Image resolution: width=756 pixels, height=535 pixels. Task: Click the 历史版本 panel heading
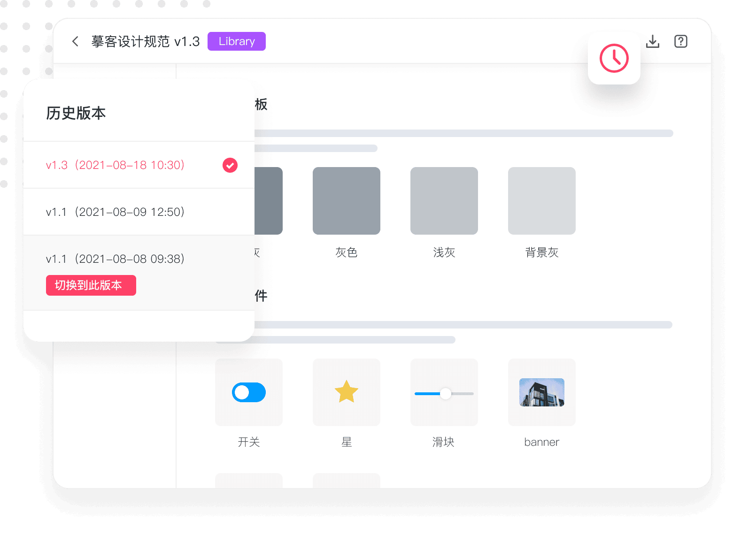pyautogui.click(x=76, y=113)
